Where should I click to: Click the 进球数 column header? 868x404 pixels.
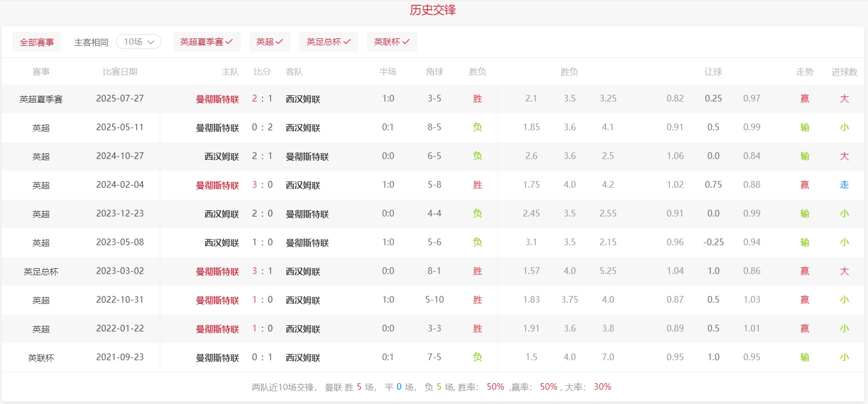[x=844, y=72]
